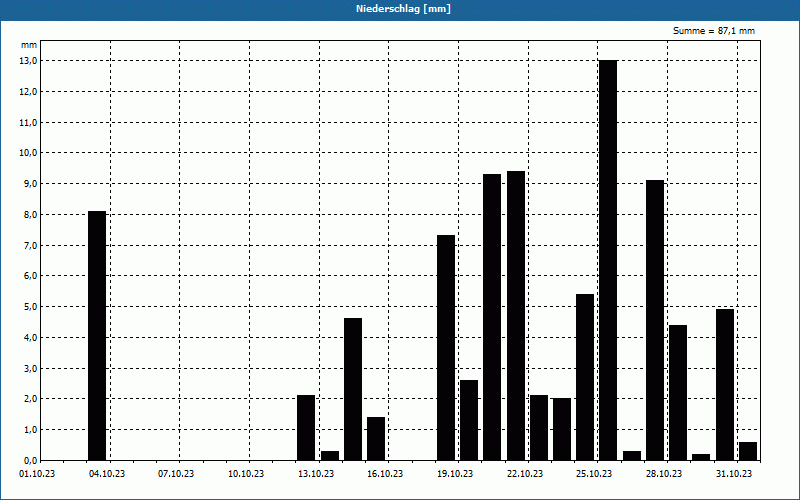Select the 22.10.23 date label
The width and height of the screenshot is (800, 500).
(525, 474)
